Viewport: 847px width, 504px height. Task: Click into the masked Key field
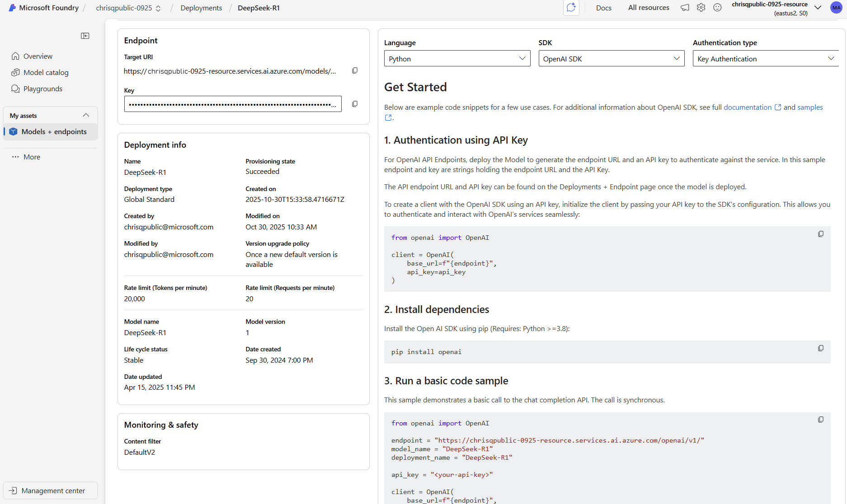(x=233, y=104)
